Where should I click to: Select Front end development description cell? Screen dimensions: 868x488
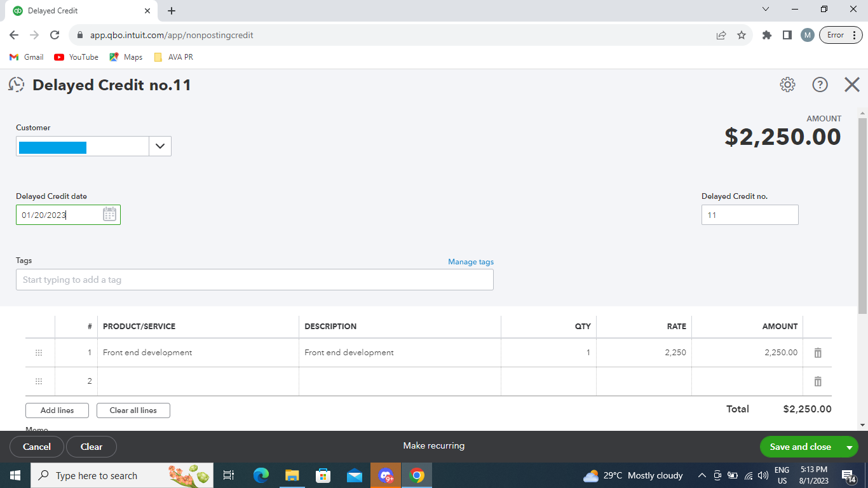[400, 353]
